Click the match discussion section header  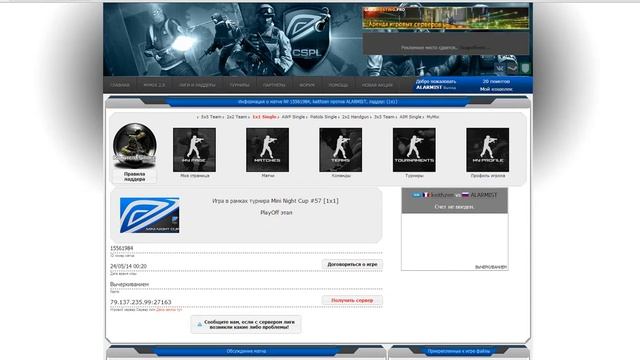pos(246,351)
